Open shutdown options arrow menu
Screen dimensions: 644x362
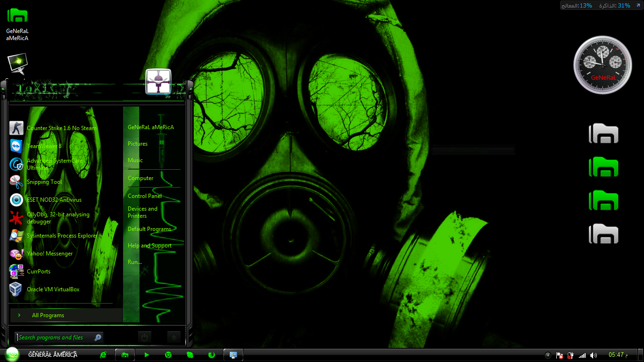pyautogui.click(x=174, y=337)
